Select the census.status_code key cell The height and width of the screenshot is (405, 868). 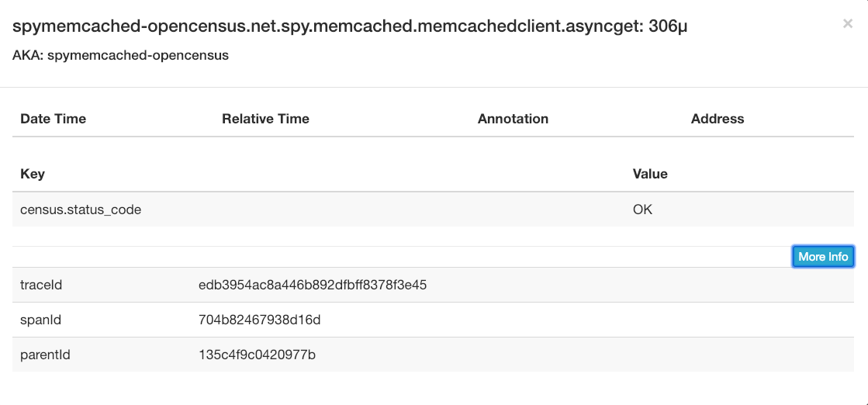(81, 210)
